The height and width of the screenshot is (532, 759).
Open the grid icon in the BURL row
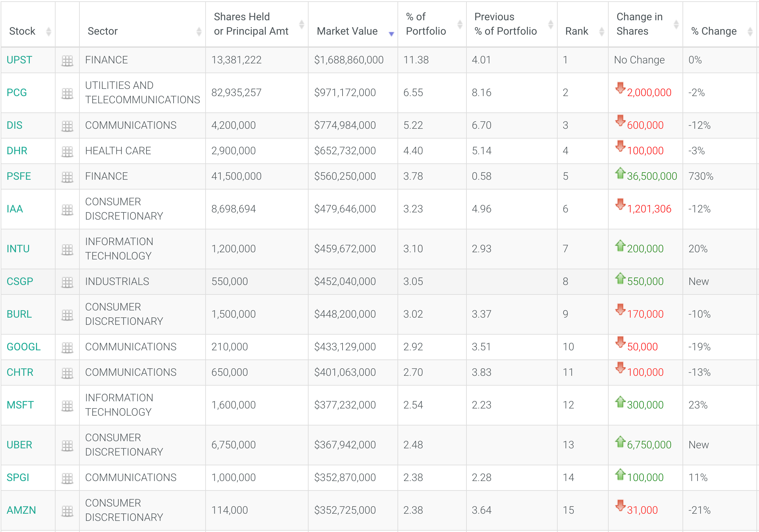(67, 315)
